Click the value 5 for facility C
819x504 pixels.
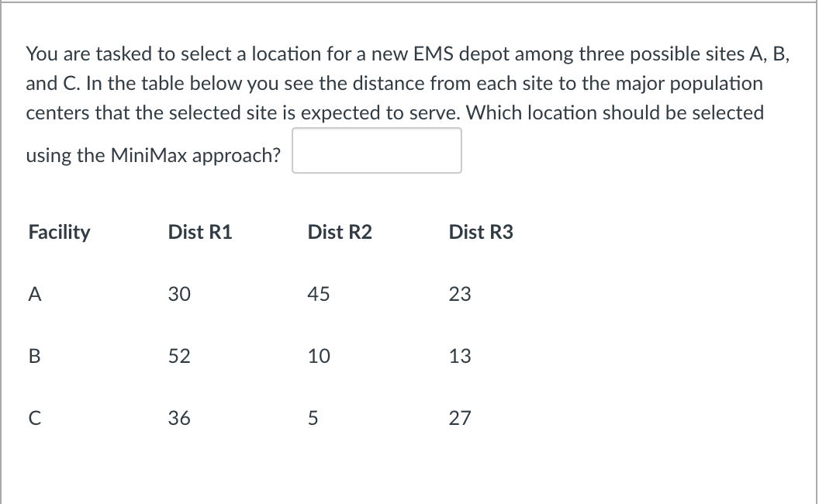[313, 418]
